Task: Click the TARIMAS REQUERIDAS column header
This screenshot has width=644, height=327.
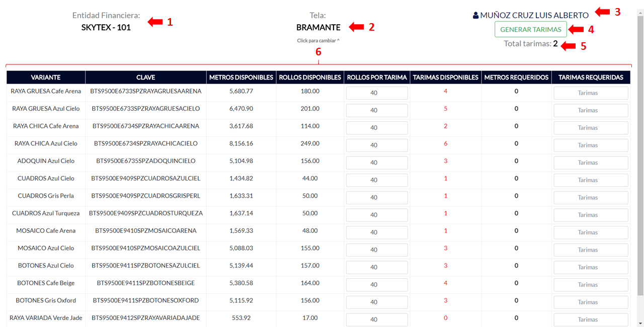Action: click(x=591, y=77)
